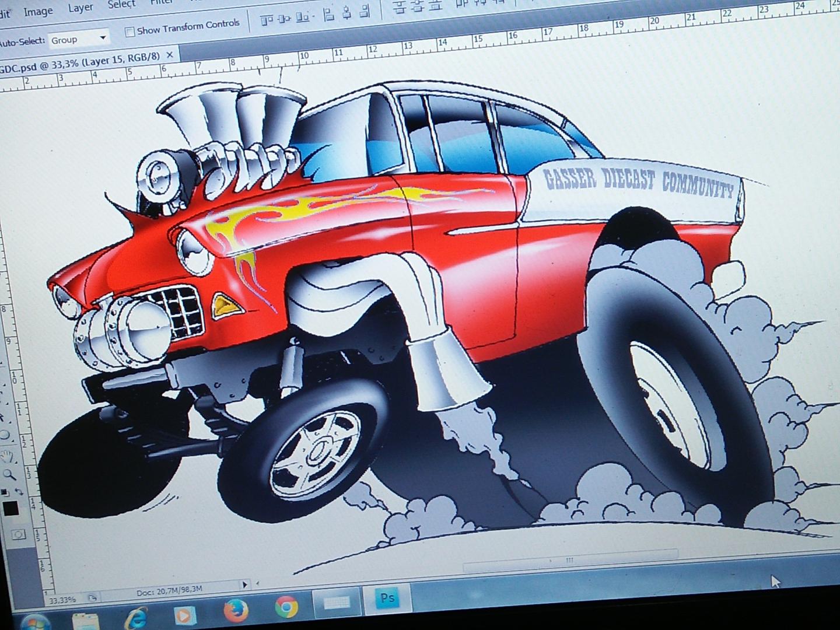Click align horizontal centers icon
840x630 pixels.
347,12
